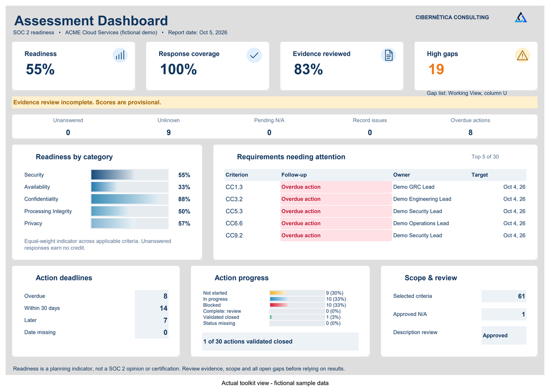The height and width of the screenshot is (392, 550).
Task: Click the Unanswered label
Action: [68, 120]
